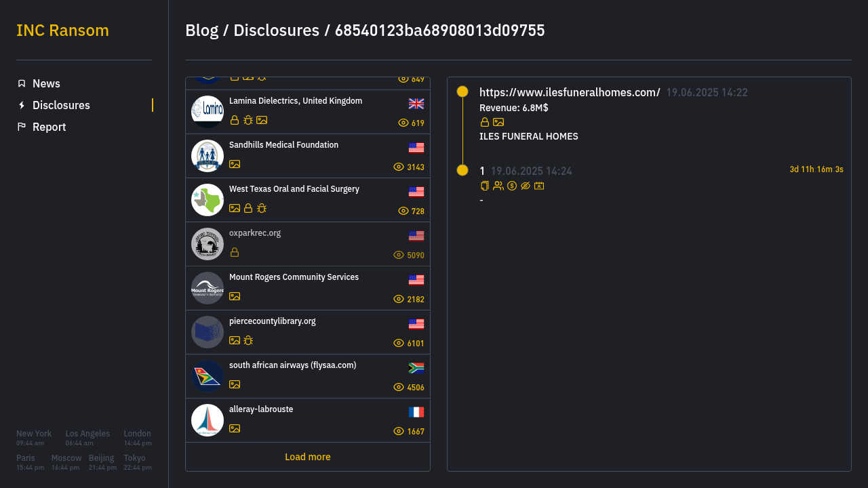Click the 3d 11h countdown timer

click(x=816, y=169)
